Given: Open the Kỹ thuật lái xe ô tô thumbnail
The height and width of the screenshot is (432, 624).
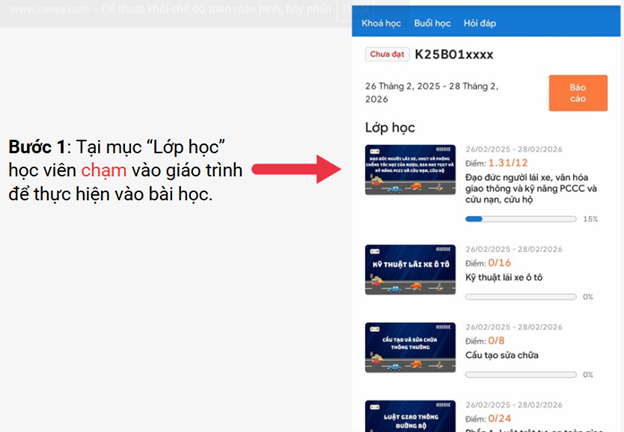Looking at the screenshot, I should [409, 269].
